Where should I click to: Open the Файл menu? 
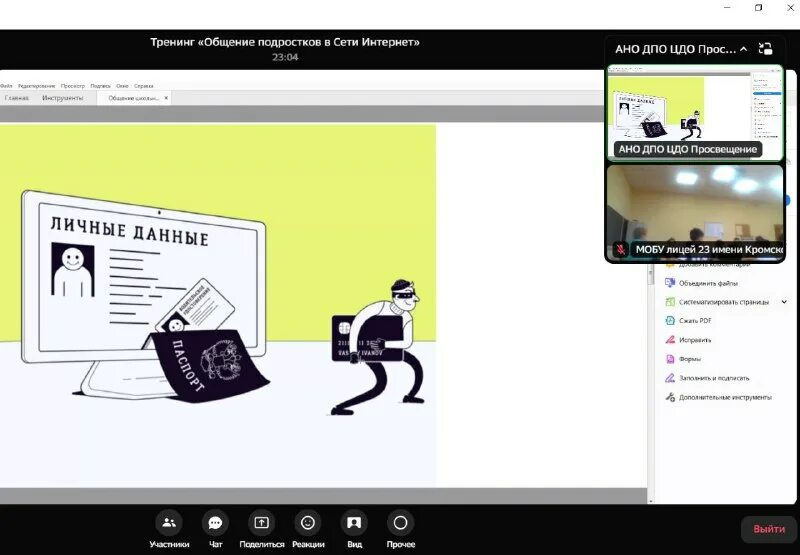click(6, 86)
